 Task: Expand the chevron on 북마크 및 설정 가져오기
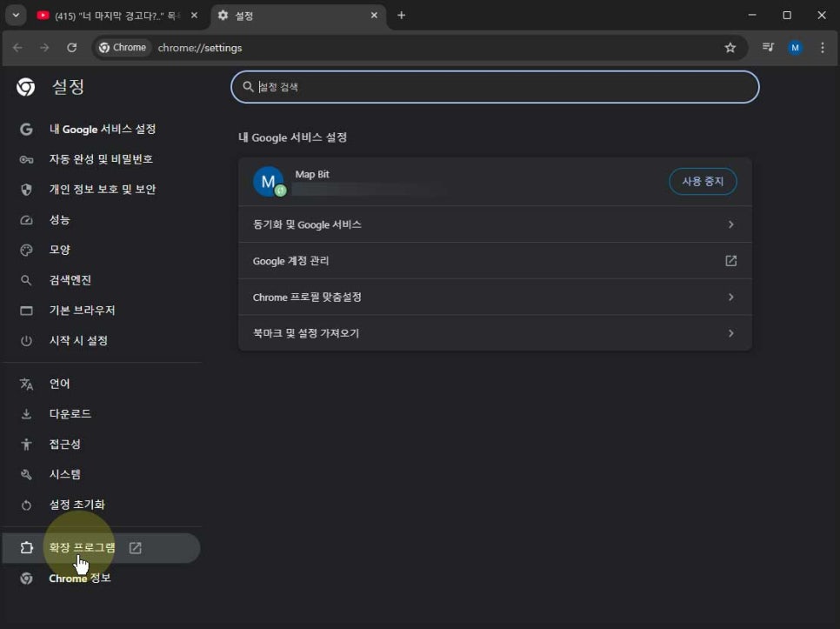pyautogui.click(x=730, y=333)
